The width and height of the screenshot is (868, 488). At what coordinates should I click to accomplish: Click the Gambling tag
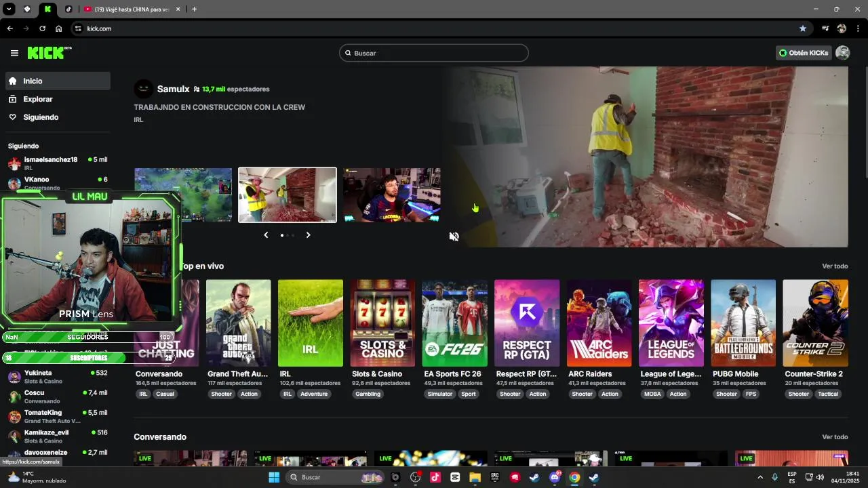(x=368, y=394)
